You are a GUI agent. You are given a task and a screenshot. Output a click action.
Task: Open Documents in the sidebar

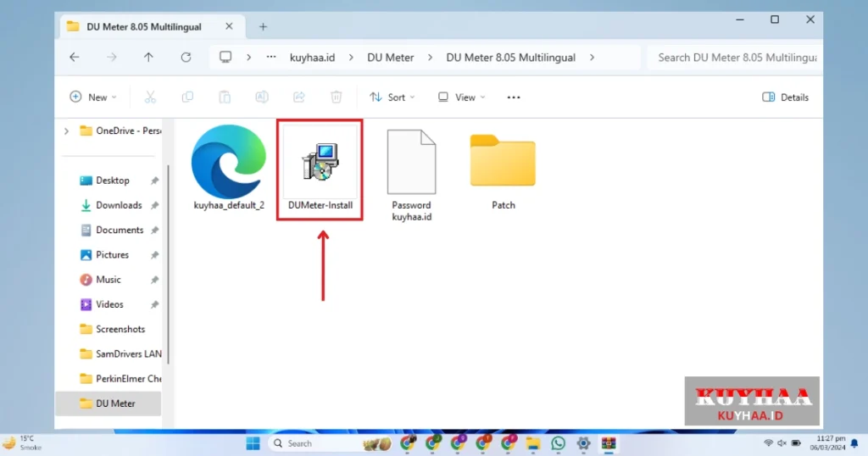pyautogui.click(x=120, y=231)
